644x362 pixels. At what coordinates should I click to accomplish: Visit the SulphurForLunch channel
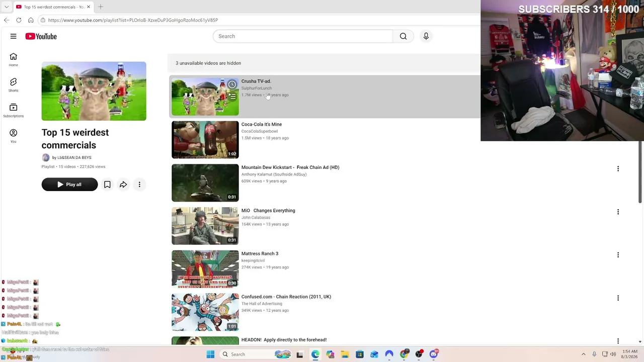257,88
